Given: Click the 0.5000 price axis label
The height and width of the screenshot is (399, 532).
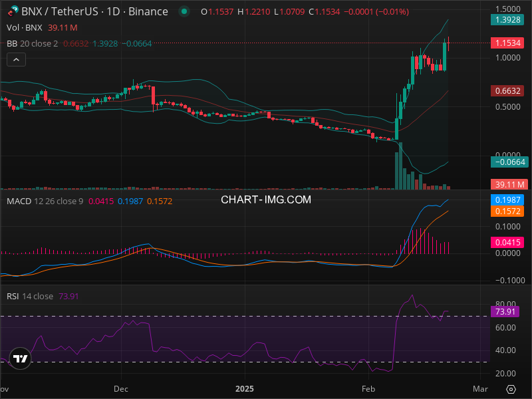Looking at the screenshot, I should (507, 107).
